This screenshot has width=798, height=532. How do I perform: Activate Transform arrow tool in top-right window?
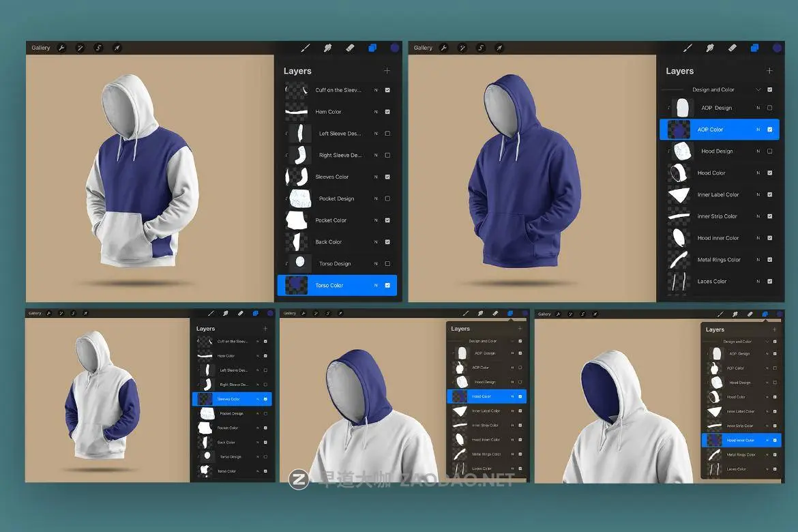[499, 48]
